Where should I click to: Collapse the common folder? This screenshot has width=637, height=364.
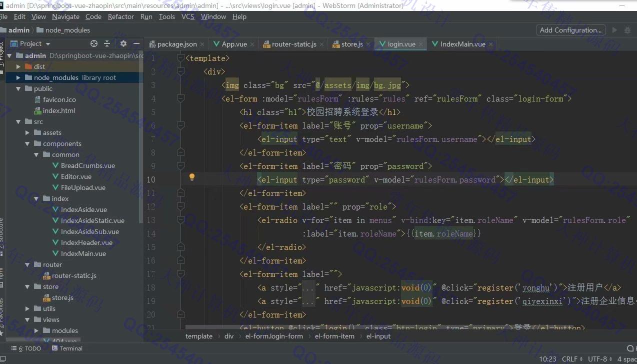[x=36, y=154]
